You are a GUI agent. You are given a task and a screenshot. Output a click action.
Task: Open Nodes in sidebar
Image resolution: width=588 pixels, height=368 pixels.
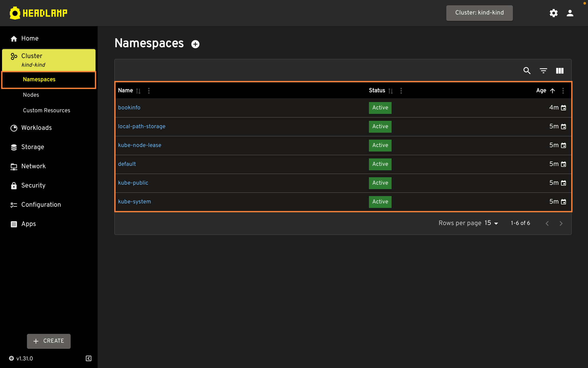tap(49, 95)
